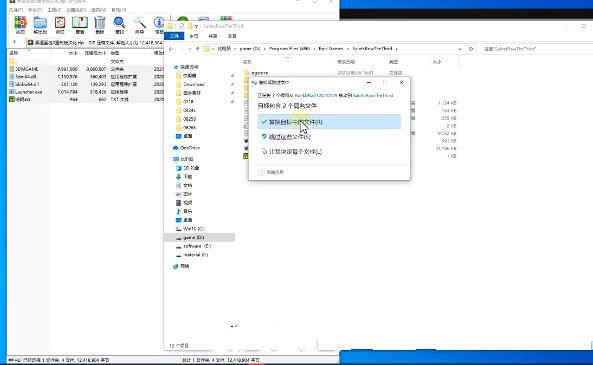Open WinRAR's Help menu

(119, 10)
